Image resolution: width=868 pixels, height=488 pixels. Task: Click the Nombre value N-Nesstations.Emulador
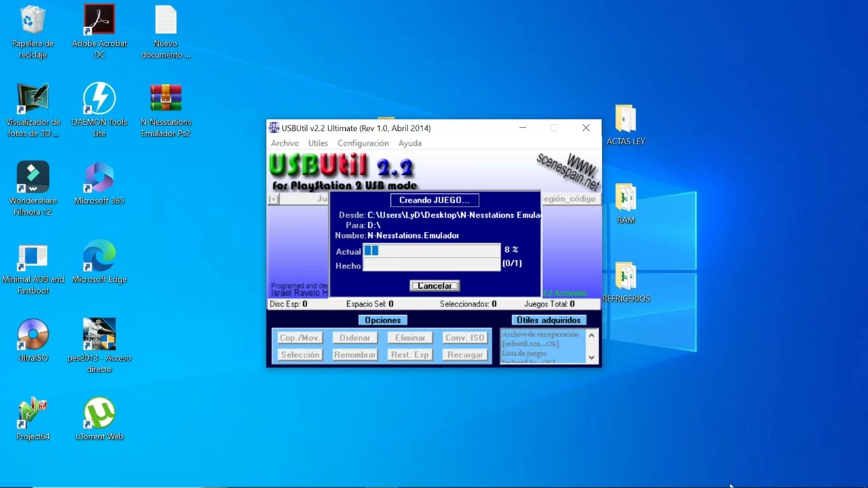pos(413,235)
